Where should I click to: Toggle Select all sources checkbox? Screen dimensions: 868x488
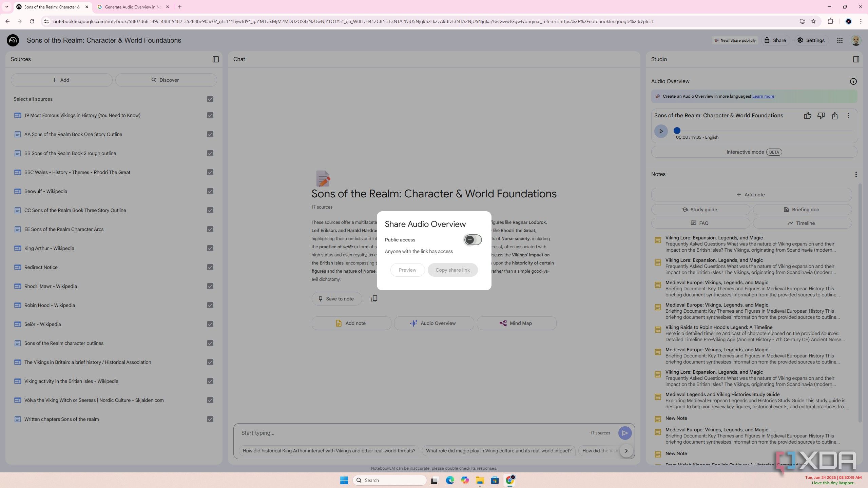[x=210, y=99]
